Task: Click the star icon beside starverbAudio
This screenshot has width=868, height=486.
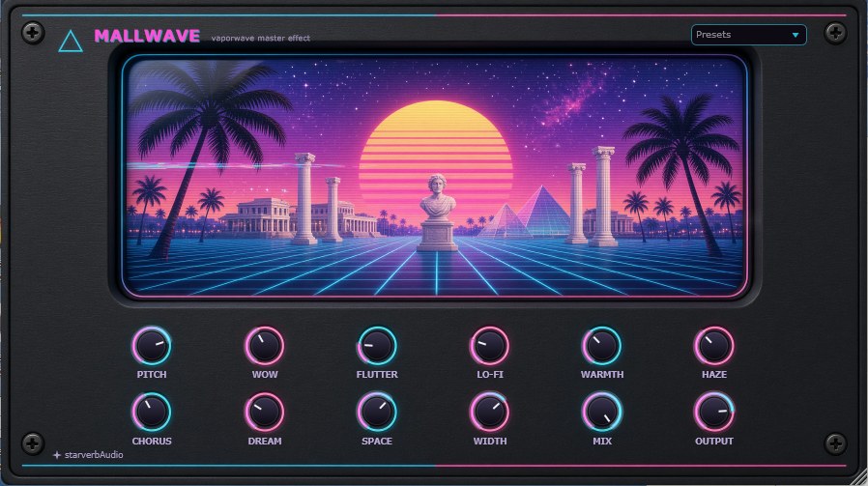Action: (x=56, y=455)
